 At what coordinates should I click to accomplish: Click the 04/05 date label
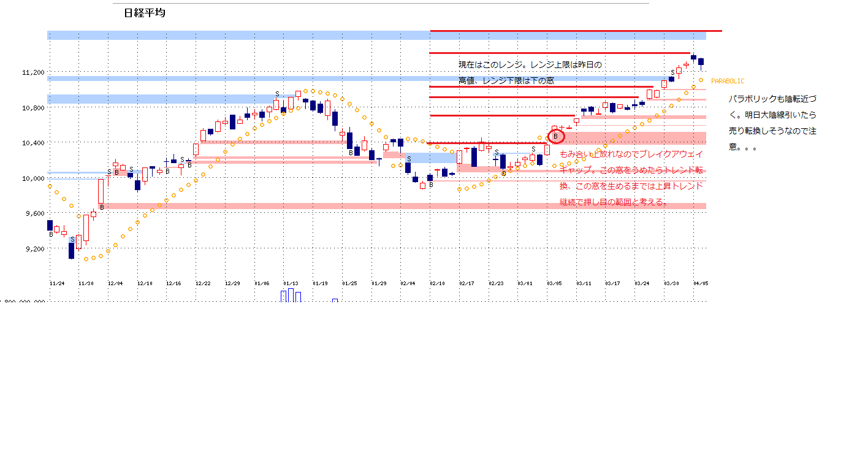(701, 283)
